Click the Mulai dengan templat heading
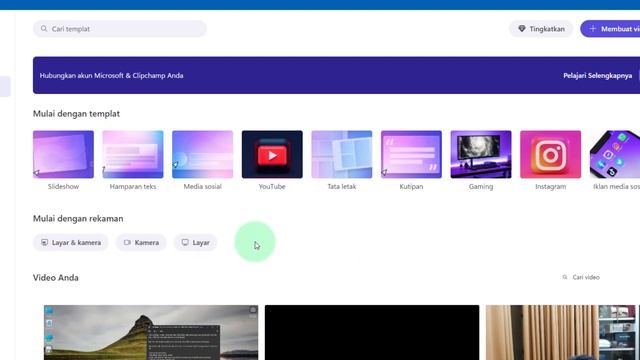 pos(76,114)
